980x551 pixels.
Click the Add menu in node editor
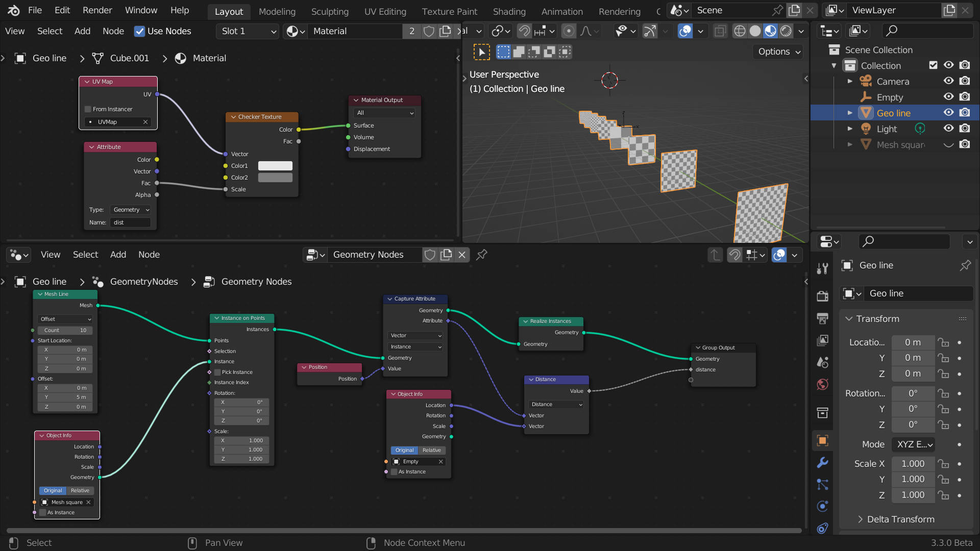click(118, 254)
